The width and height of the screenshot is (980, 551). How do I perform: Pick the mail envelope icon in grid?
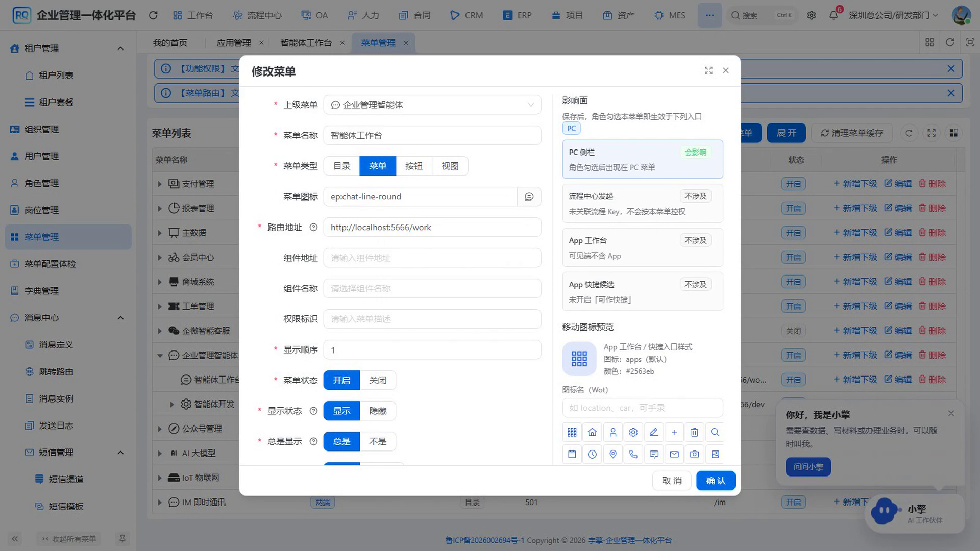coord(674,454)
